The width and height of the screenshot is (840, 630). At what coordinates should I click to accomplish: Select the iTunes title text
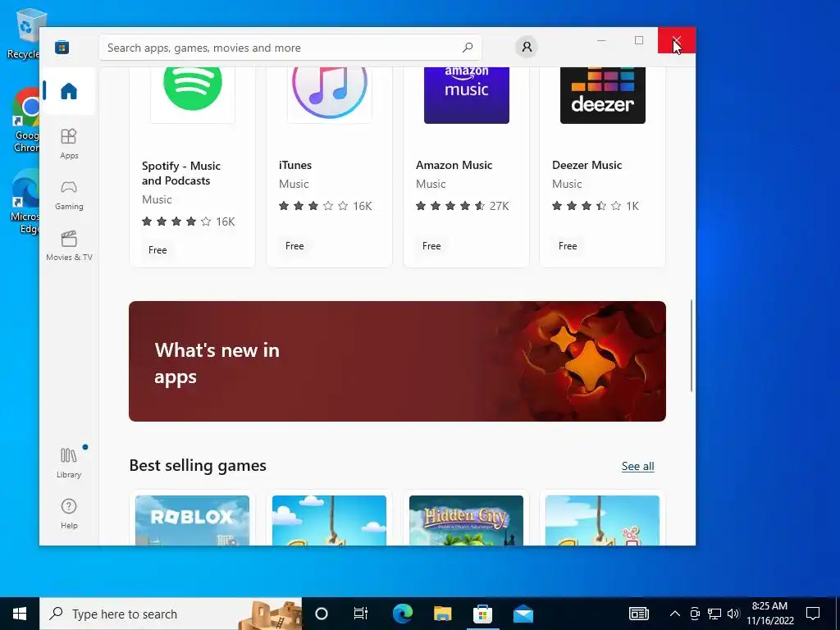tap(295, 165)
